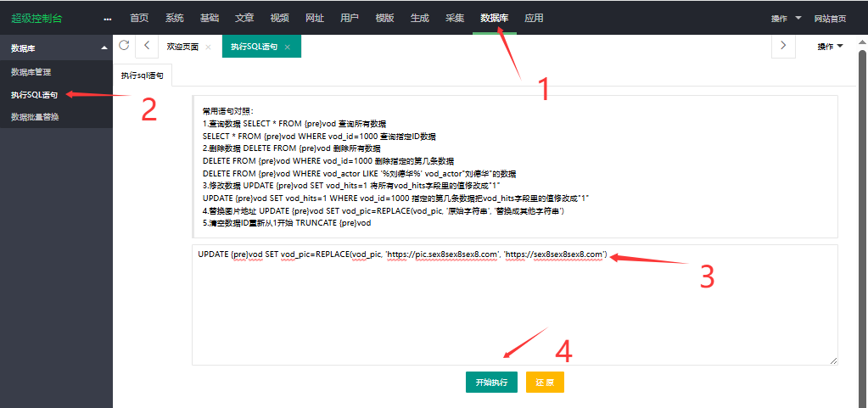Click the '4.替换图片地址' example line
Screen dimensions: 868x408
point(383,211)
